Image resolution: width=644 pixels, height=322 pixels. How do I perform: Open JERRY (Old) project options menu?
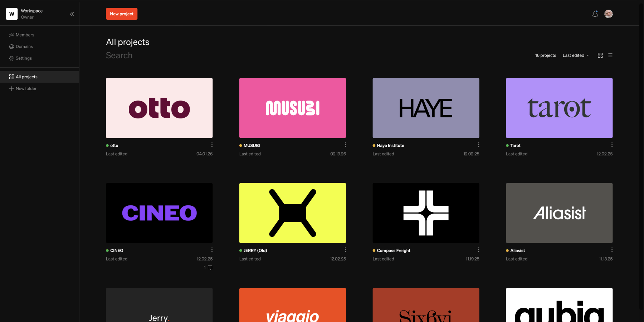(x=345, y=250)
